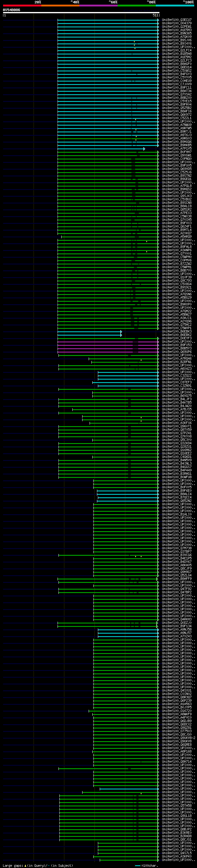The width and height of the screenshot is (197, 868).
Task: Click hit label UniRef100_Q4RKH3
Action: tap(176, 619)
